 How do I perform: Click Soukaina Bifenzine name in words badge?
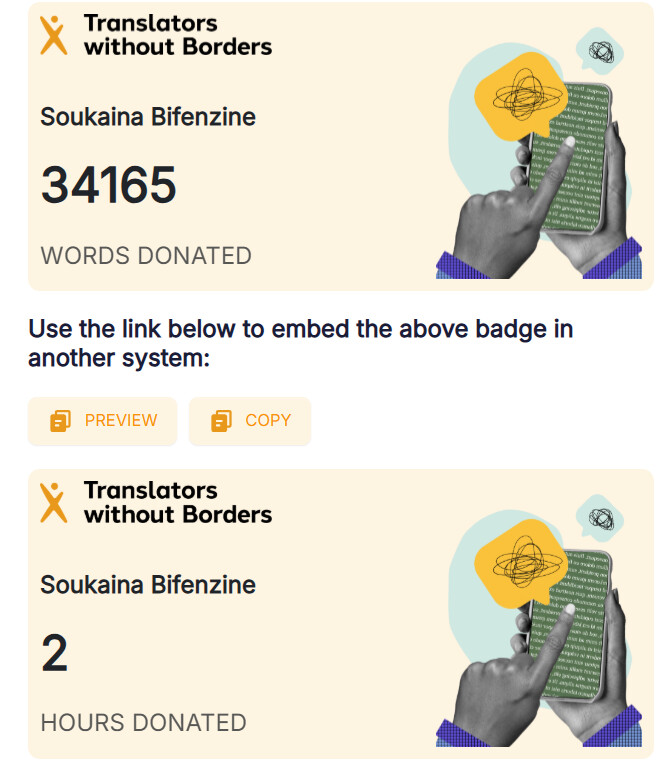click(148, 117)
